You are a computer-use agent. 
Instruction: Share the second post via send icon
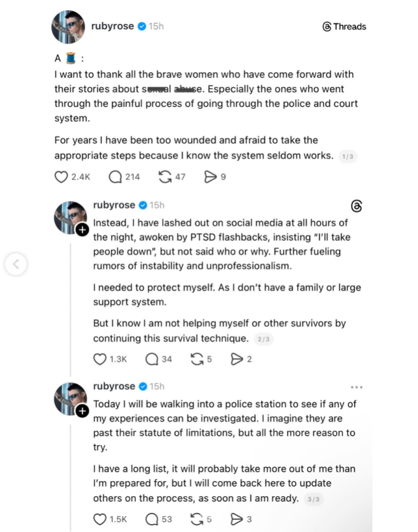pyautogui.click(x=237, y=359)
